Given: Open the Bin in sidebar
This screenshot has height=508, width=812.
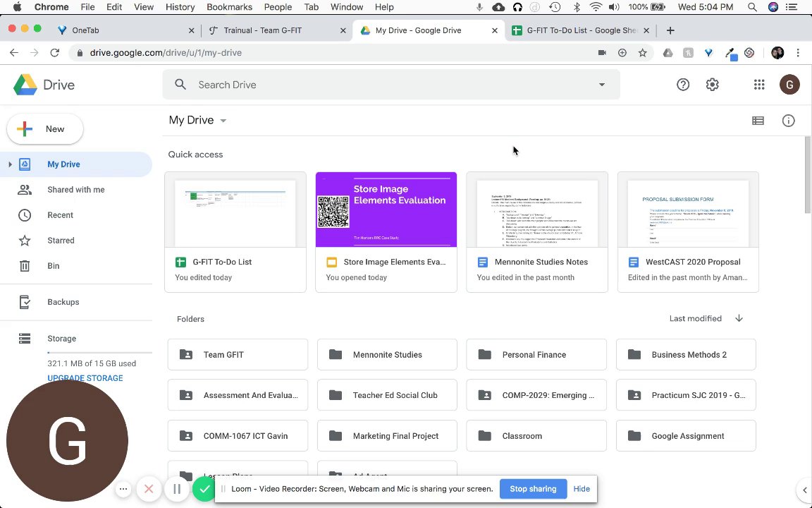Looking at the screenshot, I should click(x=54, y=266).
